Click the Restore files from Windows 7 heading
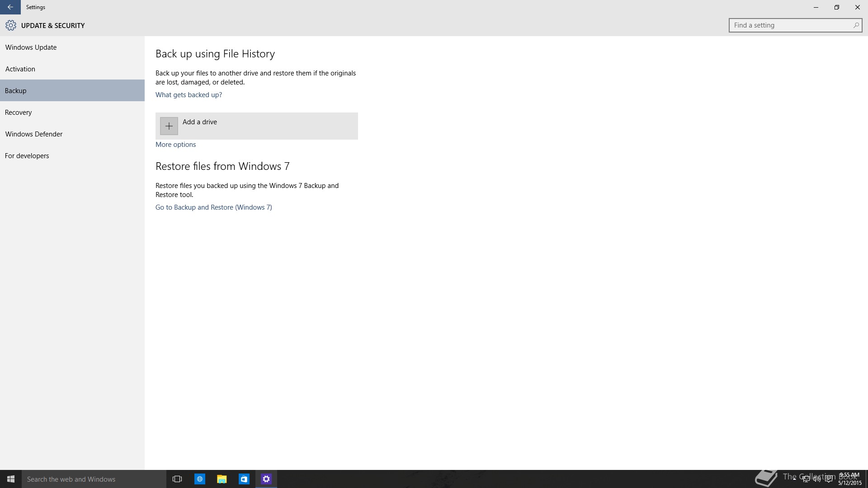 tap(222, 166)
